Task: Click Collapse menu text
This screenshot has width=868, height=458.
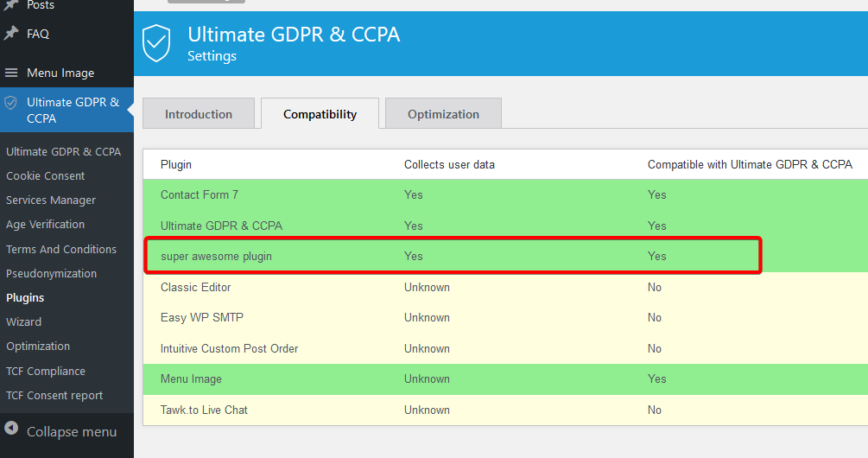Action: pos(72,431)
